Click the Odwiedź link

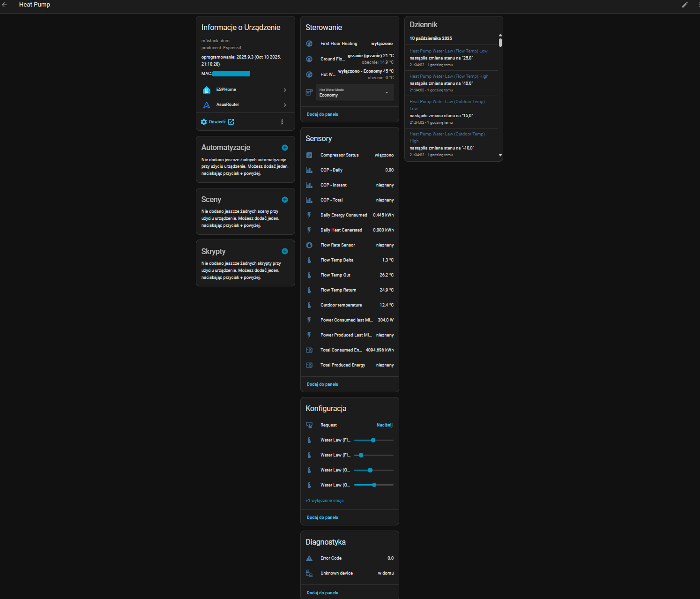click(217, 122)
